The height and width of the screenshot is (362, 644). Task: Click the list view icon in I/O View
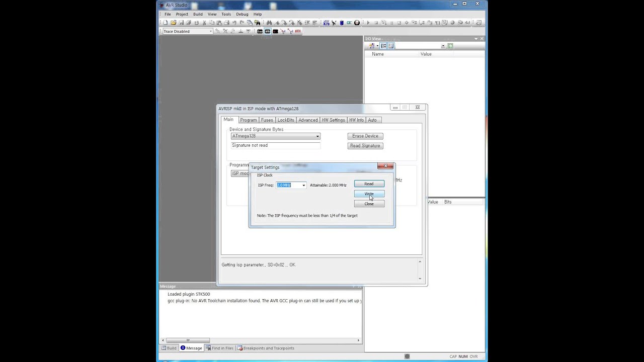[x=391, y=46]
